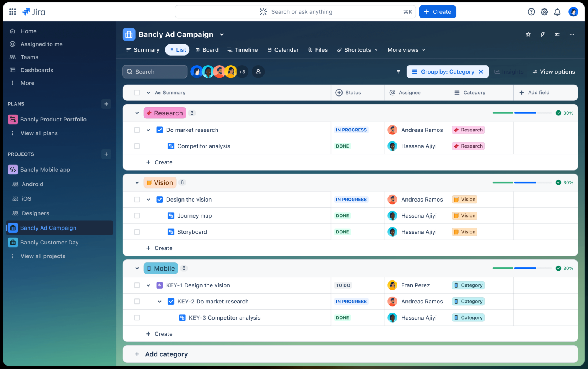Uncheck the Do market research task
This screenshot has height=369, width=588.
point(160,130)
